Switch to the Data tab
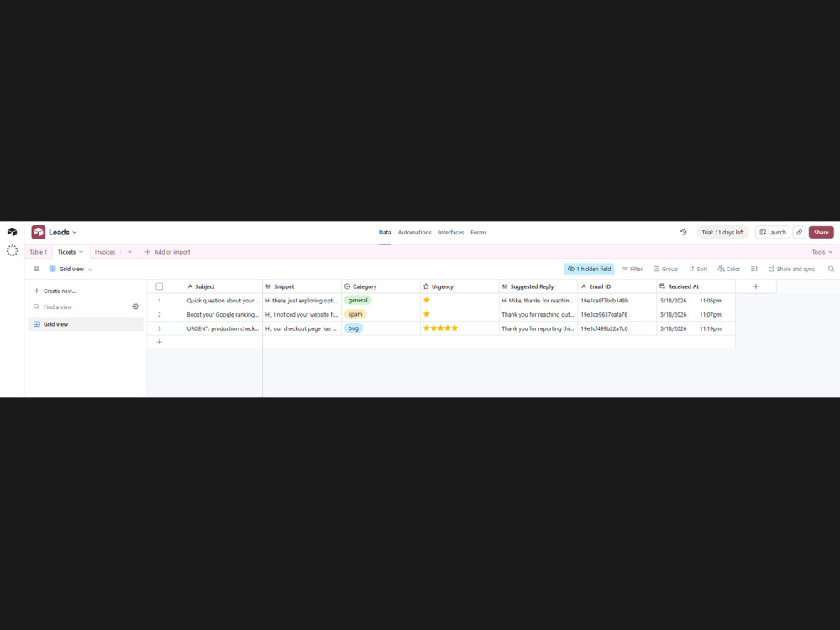The image size is (840, 630). 385,233
